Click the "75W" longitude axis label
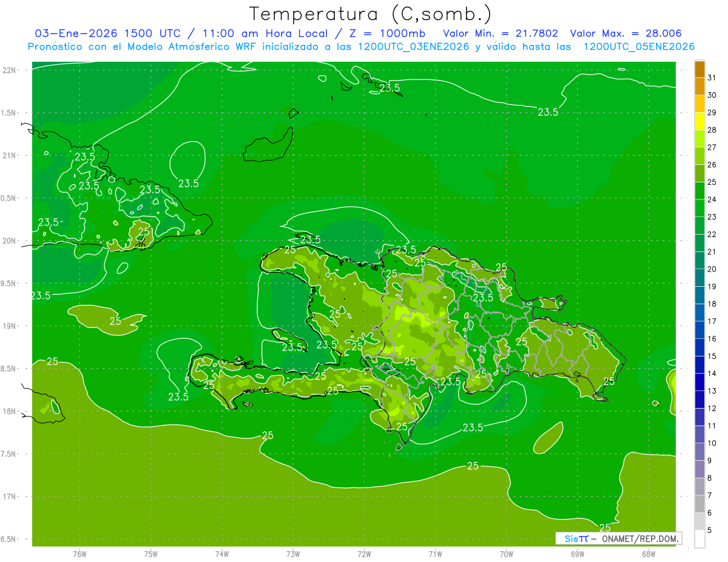 (151, 554)
